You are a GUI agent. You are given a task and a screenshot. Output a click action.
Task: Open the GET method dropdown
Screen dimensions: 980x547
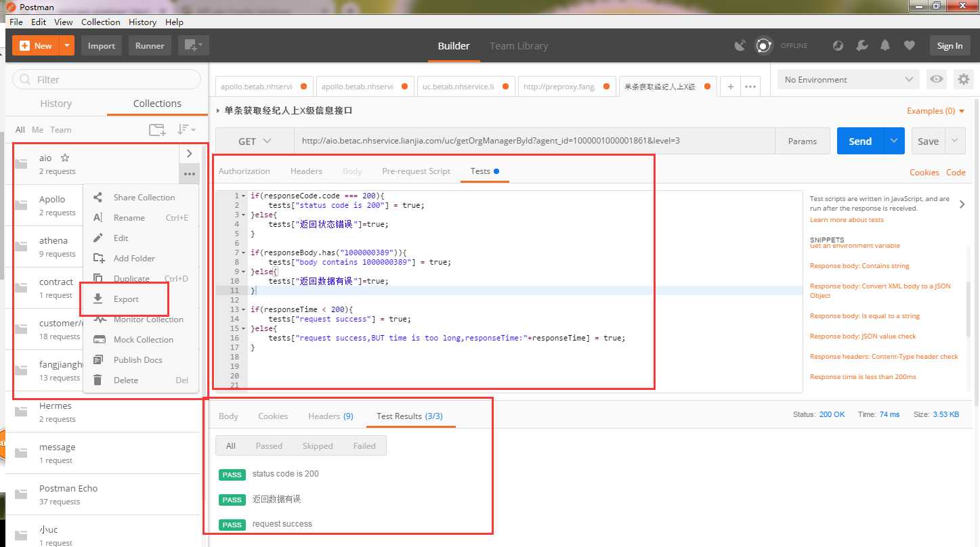tap(254, 141)
